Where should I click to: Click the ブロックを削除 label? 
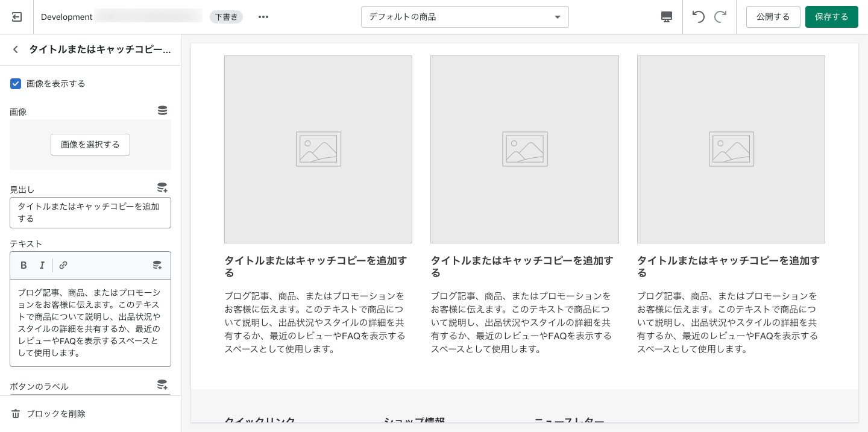point(56,414)
